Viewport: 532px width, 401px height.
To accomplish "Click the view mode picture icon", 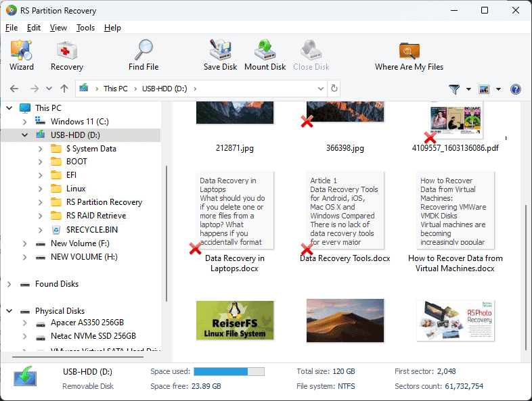I will coord(484,89).
